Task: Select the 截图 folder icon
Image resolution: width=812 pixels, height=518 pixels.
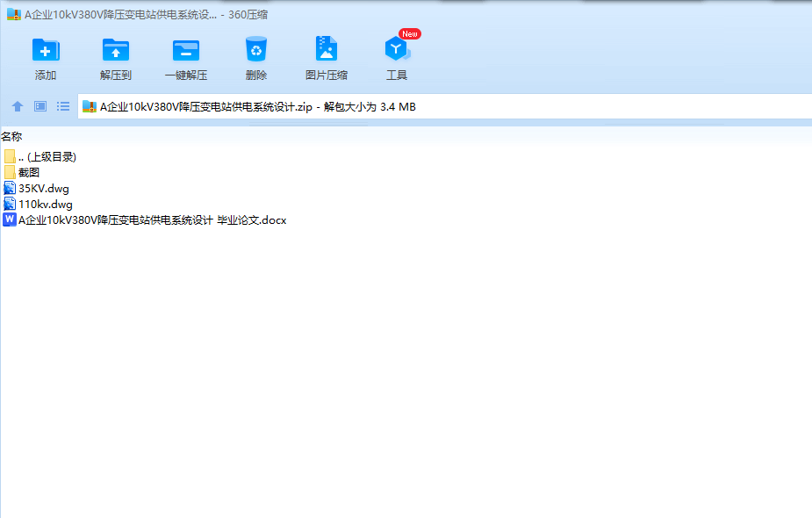Action: click(10, 172)
